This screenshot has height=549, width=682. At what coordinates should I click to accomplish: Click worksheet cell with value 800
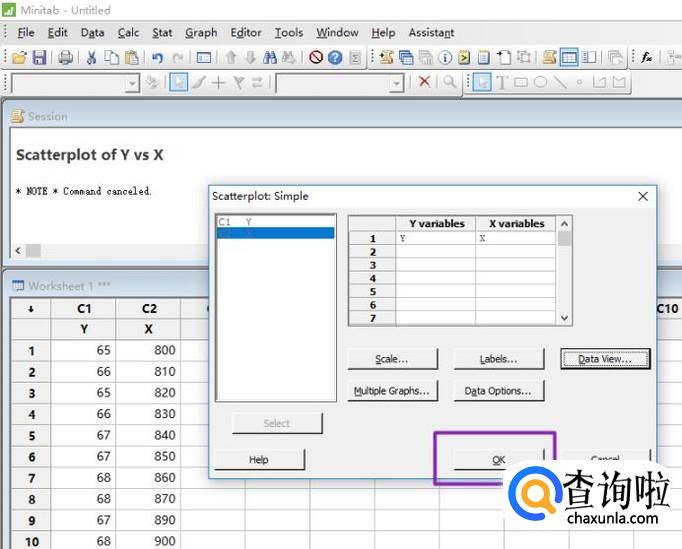pyautogui.click(x=148, y=351)
